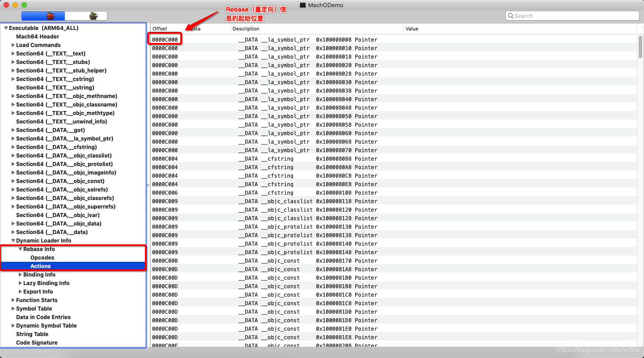Viewport: 644px width, 358px height.
Task: Select Section64 (__TEXT,__ustring)
Action: [55, 88]
